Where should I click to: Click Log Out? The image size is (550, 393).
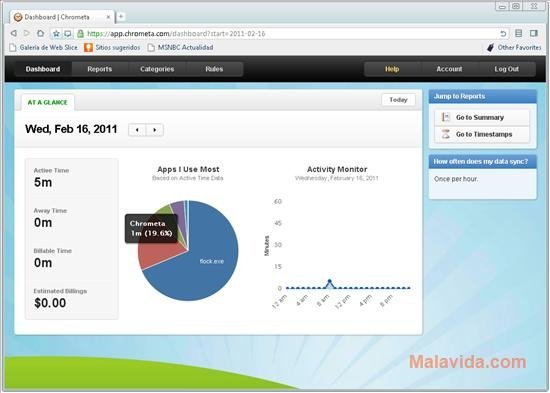click(507, 69)
